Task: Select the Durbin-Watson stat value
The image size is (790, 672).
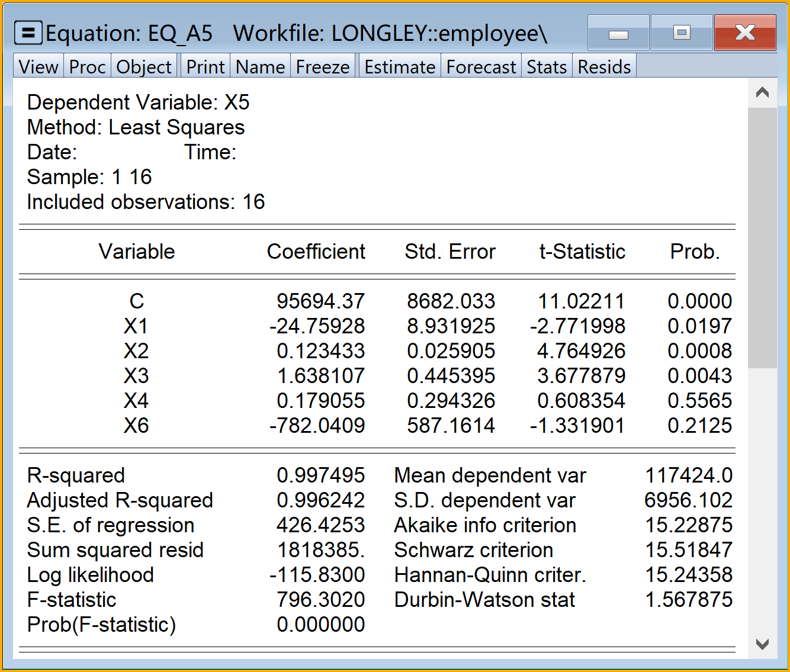Action: pos(688,600)
